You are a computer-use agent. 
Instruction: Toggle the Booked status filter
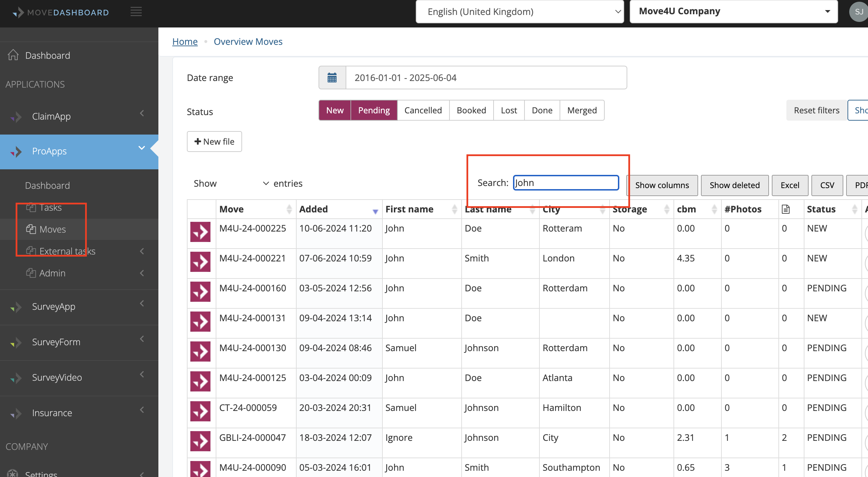tap(471, 110)
